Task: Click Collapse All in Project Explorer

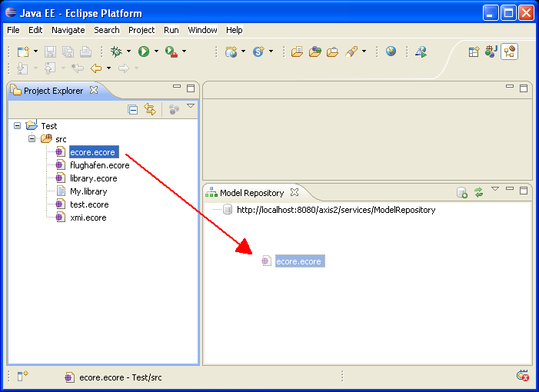Action: tap(133, 110)
